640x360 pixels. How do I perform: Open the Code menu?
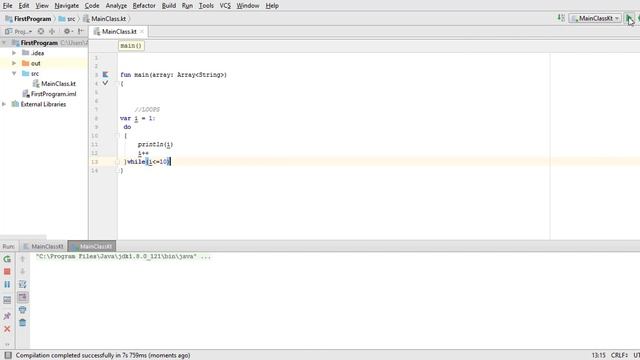[92, 6]
